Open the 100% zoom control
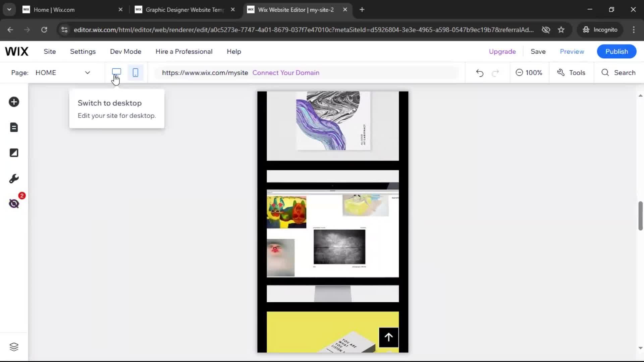This screenshot has width=644, height=362. 529,73
